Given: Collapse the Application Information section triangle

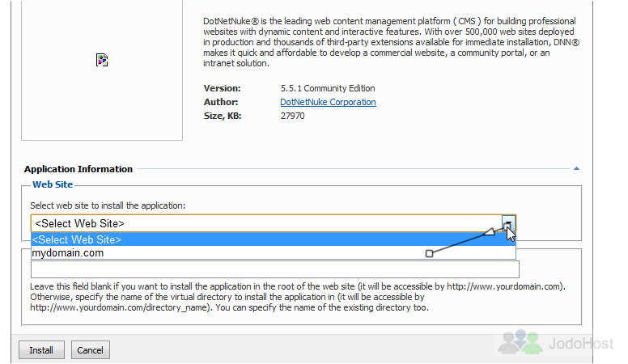Looking at the screenshot, I should (576, 168).
